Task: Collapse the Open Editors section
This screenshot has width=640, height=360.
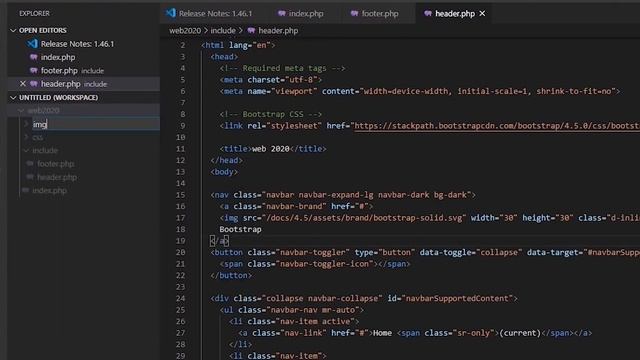Action: pyautogui.click(x=13, y=30)
